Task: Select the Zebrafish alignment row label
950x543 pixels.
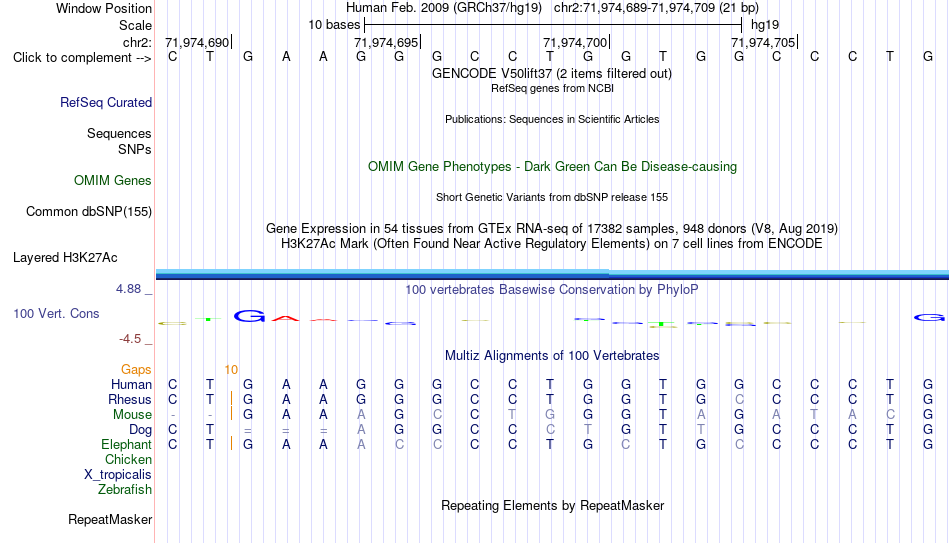Action: (125, 490)
